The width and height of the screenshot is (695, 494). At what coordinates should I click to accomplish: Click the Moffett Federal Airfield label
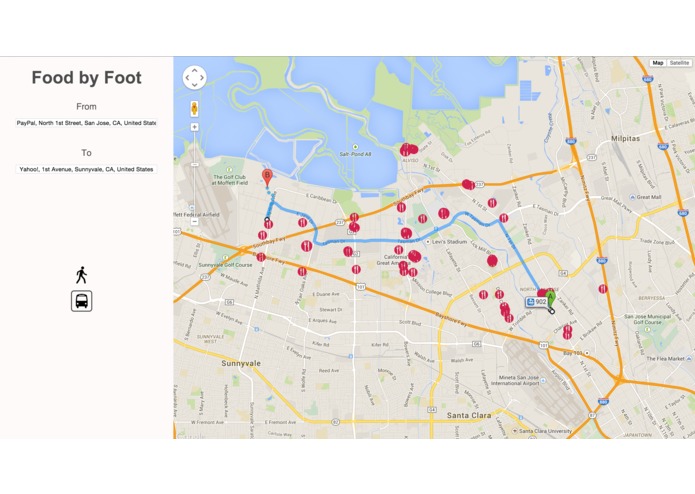[x=196, y=214]
